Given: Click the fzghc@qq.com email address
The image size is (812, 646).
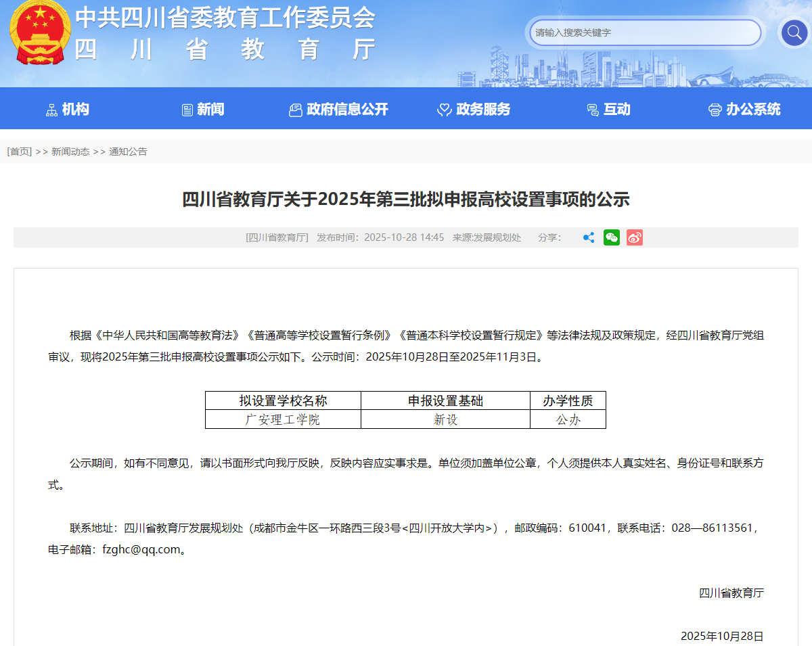Looking at the screenshot, I should (x=141, y=549).
